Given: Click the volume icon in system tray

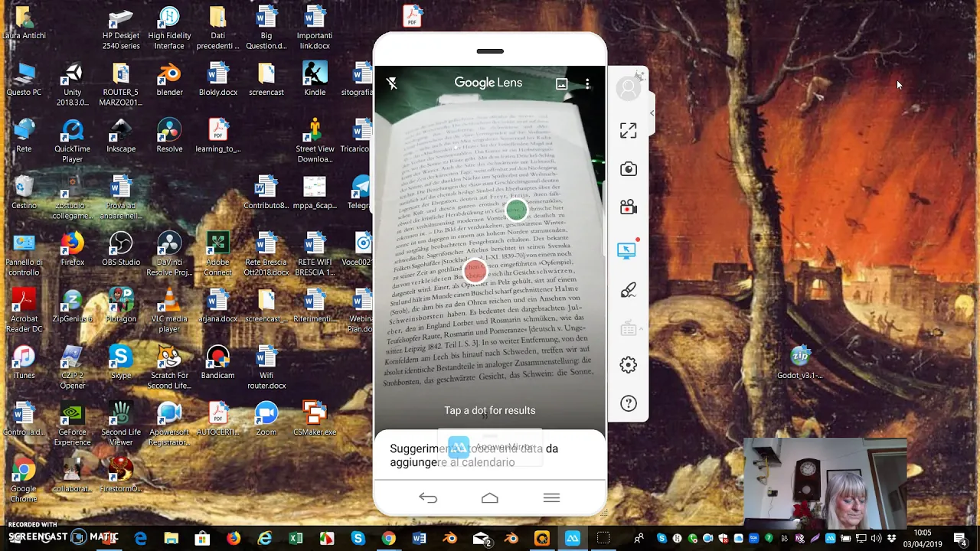Looking at the screenshot, I should pos(876,539).
